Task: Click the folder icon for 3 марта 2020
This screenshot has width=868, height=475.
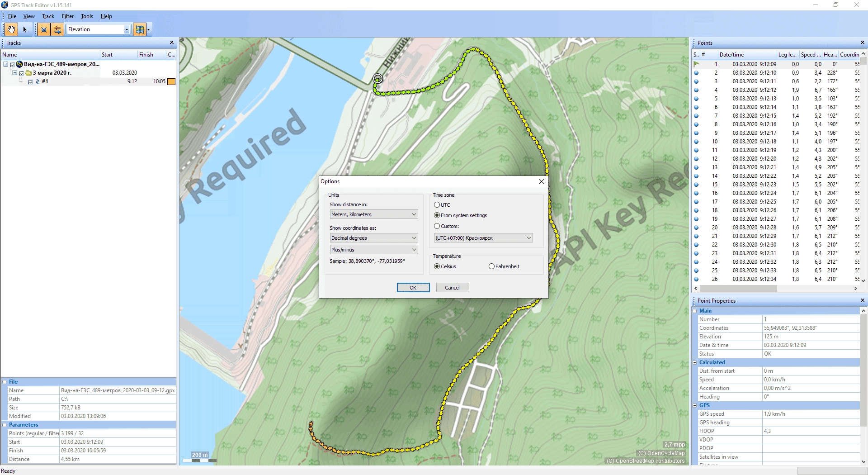Action: point(28,73)
